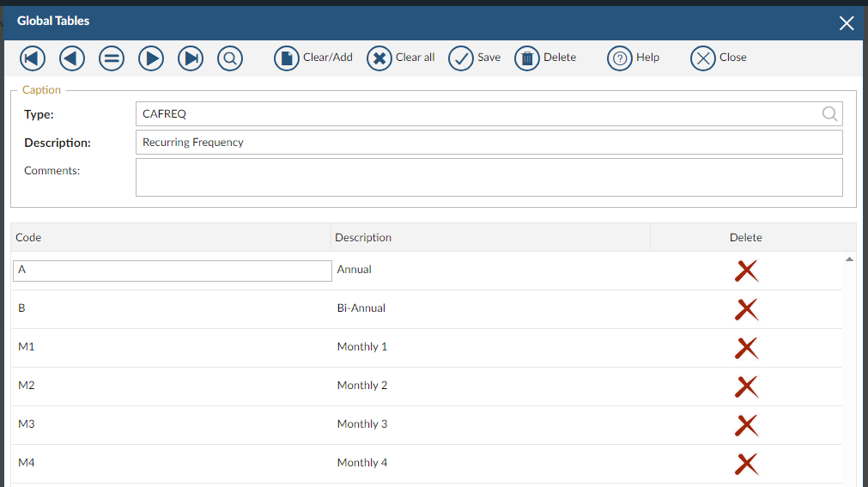This screenshot has height=487, width=868.
Task: Delete the Bi-Annual row
Action: coord(746,310)
